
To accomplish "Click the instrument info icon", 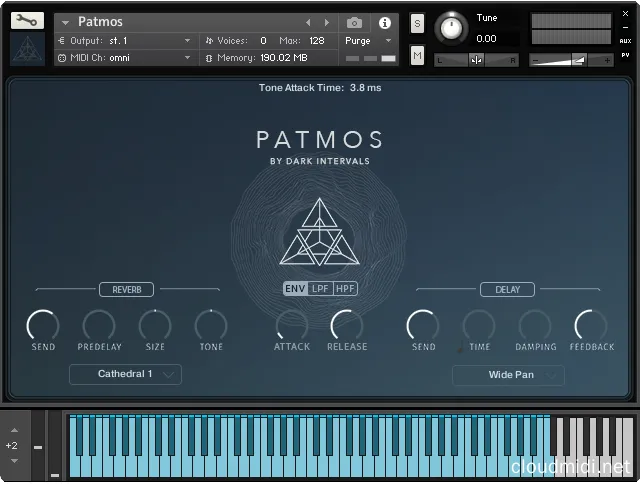I will [384, 22].
